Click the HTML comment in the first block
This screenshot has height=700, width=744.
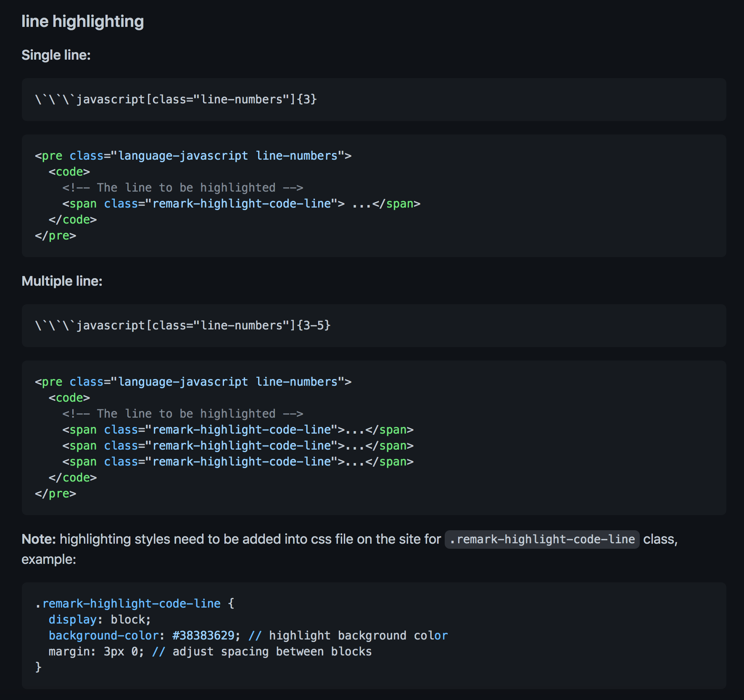183,188
